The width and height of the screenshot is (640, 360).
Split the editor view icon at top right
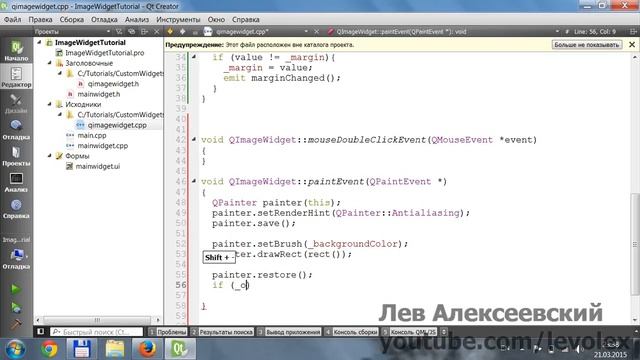[633, 31]
